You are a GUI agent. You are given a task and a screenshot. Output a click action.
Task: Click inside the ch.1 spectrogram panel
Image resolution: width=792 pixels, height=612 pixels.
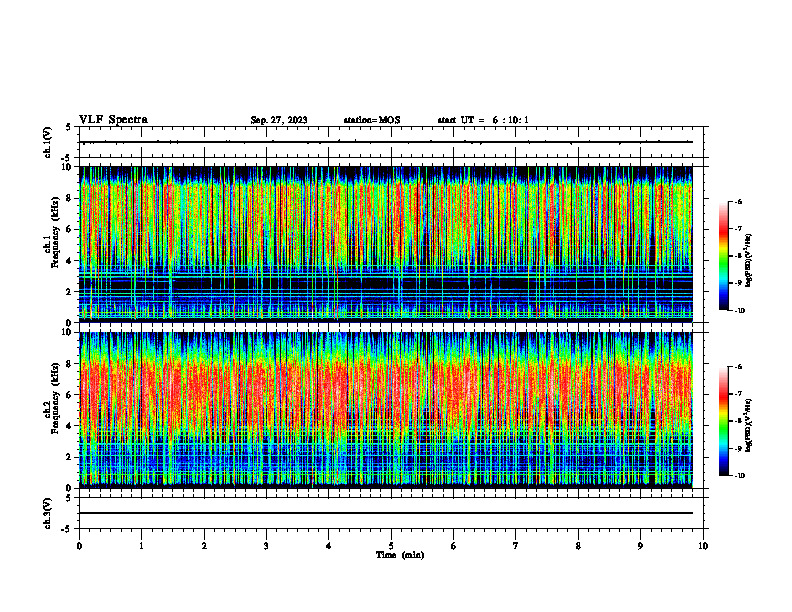coord(386,244)
